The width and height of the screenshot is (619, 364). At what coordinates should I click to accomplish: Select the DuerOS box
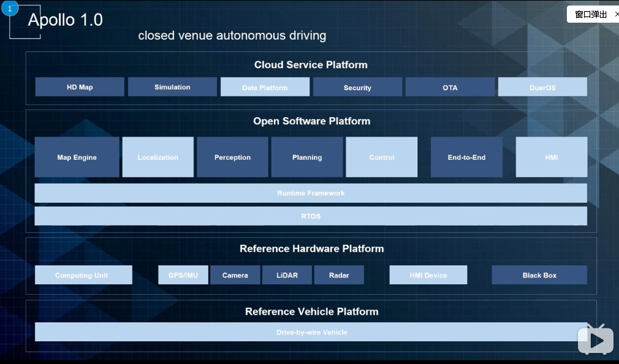click(x=542, y=87)
